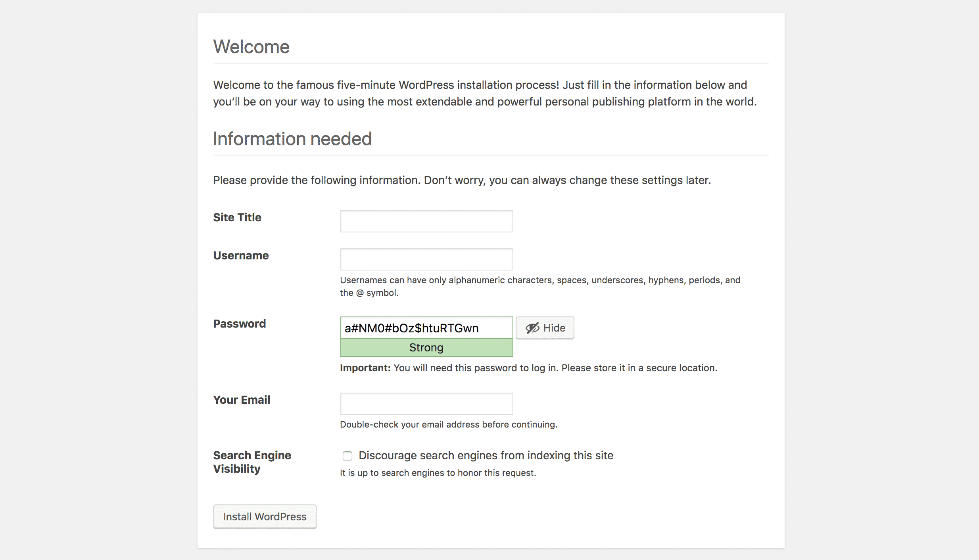Click 'It is up to search engines' note
The image size is (979, 560).
coord(438,473)
